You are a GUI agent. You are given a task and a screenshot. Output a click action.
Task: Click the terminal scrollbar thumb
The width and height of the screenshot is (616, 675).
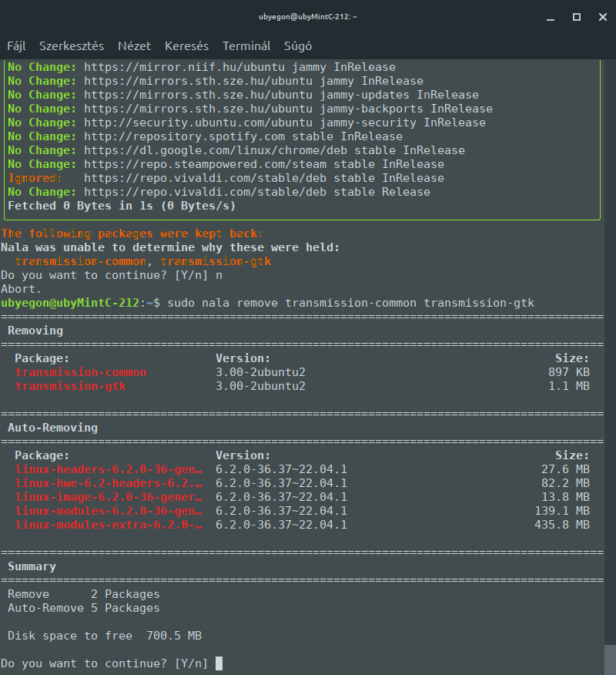pos(611,660)
